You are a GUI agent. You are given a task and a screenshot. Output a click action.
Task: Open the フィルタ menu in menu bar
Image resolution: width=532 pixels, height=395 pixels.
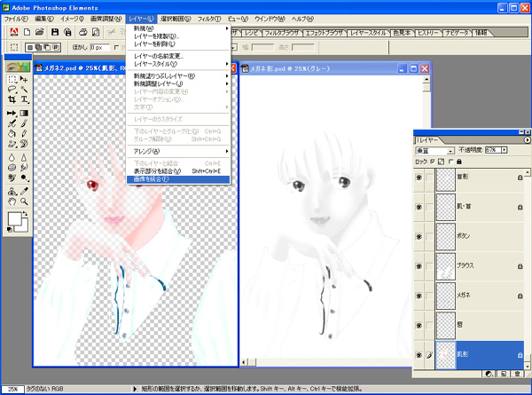209,19
